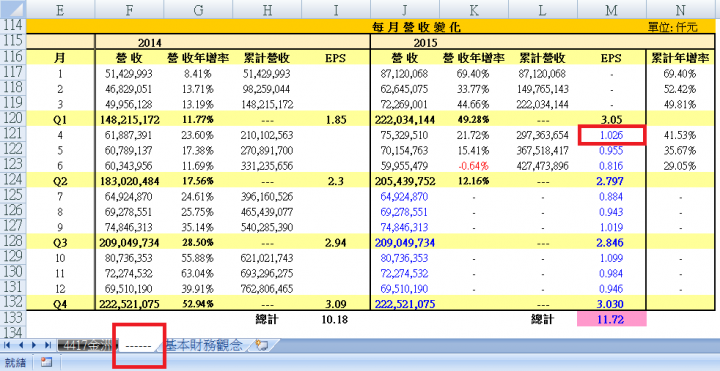The width and height of the screenshot is (720, 371).
Task: Click the Q2 row label cell
Action: coord(60,181)
